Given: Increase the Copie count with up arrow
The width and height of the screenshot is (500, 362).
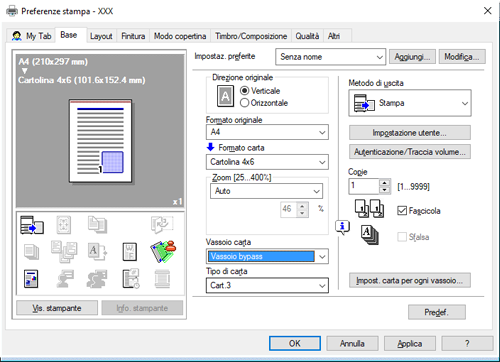Looking at the screenshot, I should pyautogui.click(x=385, y=183).
